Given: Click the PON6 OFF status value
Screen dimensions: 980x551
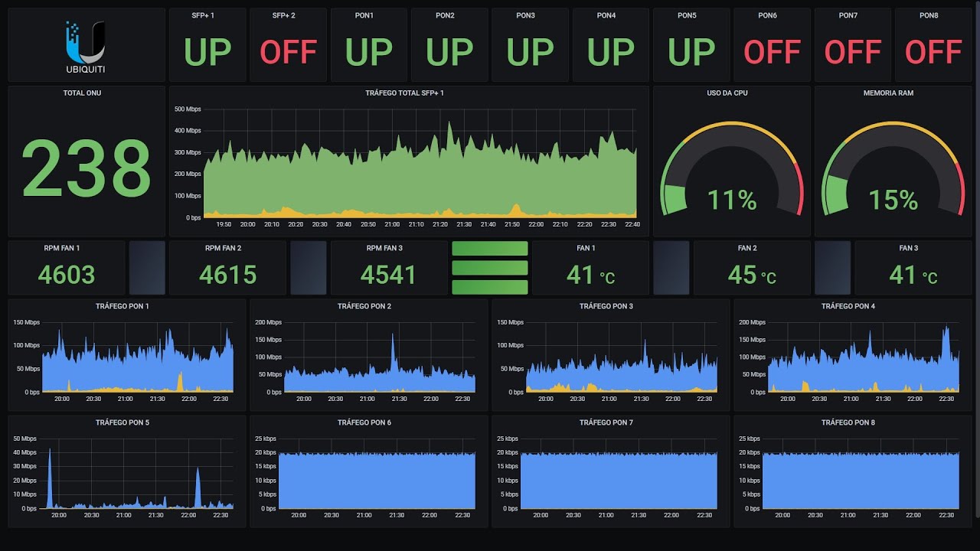Looking at the screenshot, I should coord(772,52).
